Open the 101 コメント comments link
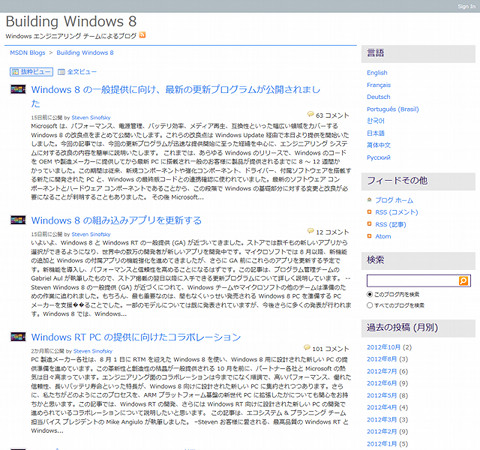The height and width of the screenshot is (450, 480). [331, 349]
